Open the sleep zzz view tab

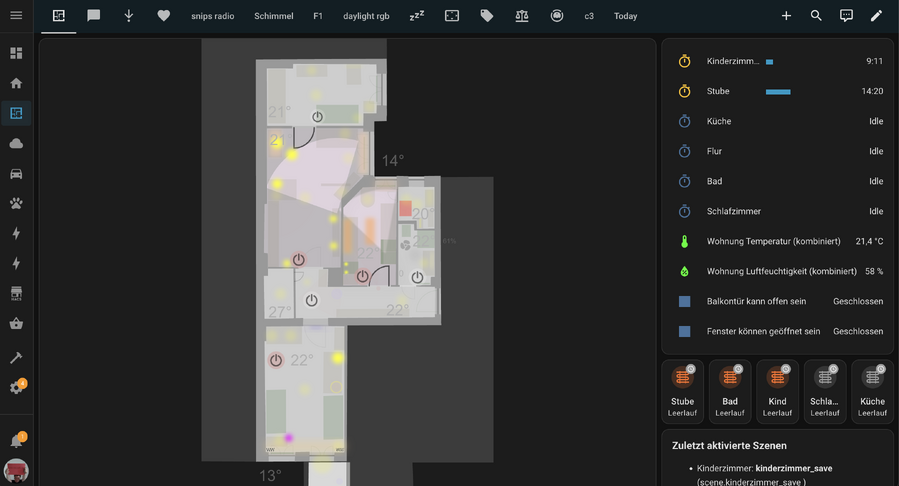point(416,16)
